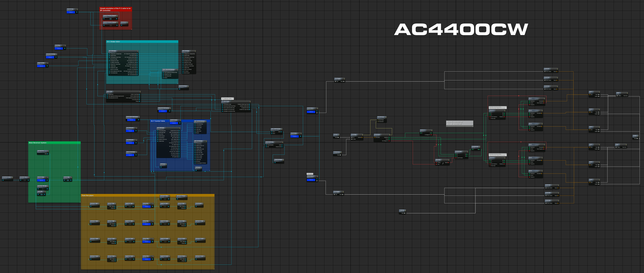Image resolution: width=644 pixels, height=273 pixels.
Task: Click valve symbol on AirValve_Emergency_EQCutOff node
Action: 111,19
